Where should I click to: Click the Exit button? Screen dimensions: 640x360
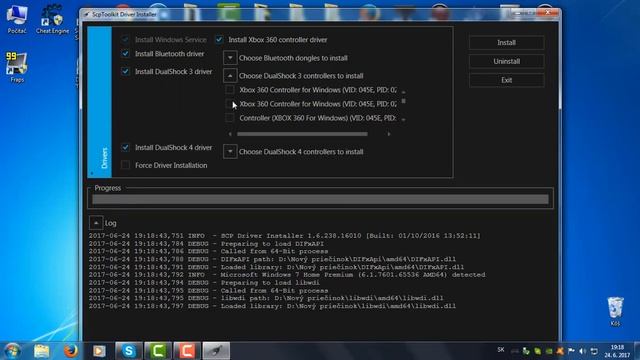point(507,80)
